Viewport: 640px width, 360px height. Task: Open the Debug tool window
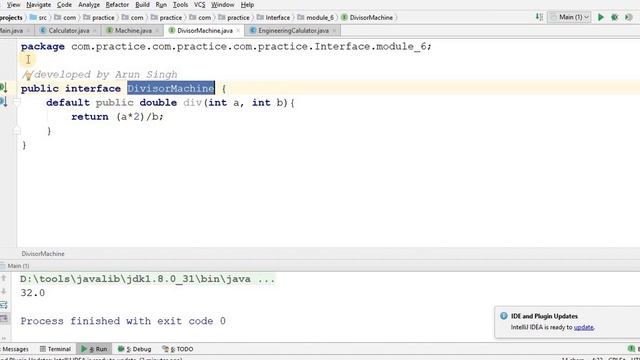(x=135, y=349)
